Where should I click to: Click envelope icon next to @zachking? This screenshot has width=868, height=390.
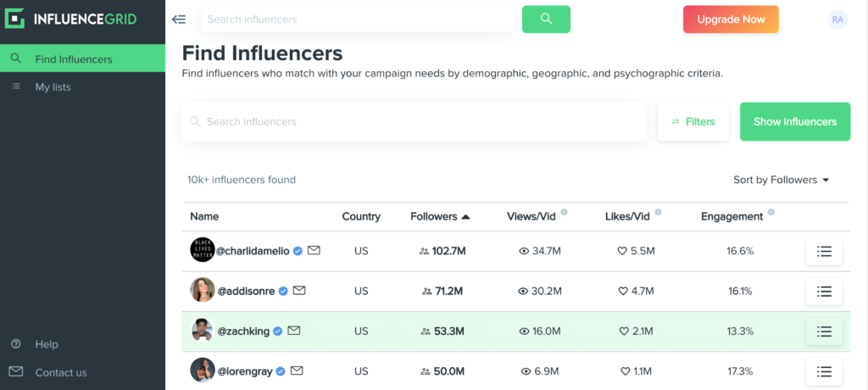click(294, 331)
